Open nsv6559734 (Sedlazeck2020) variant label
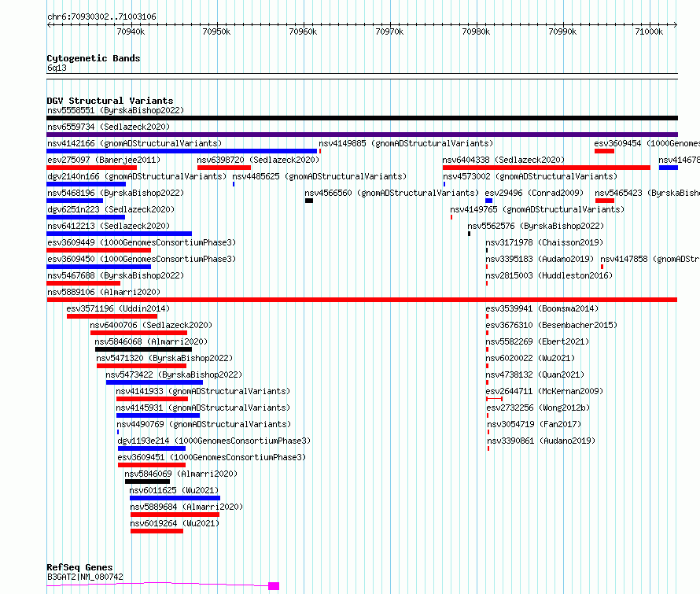The width and height of the screenshot is (700, 594). 109,127
